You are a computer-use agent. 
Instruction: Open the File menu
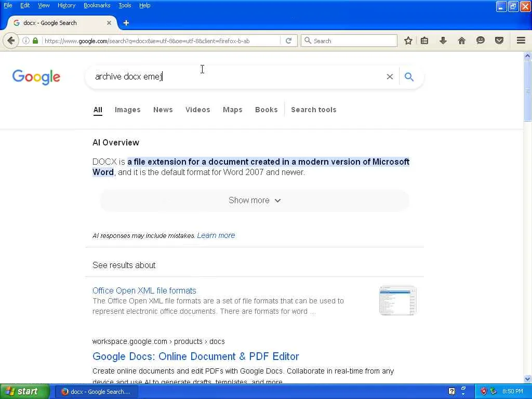coord(8,5)
